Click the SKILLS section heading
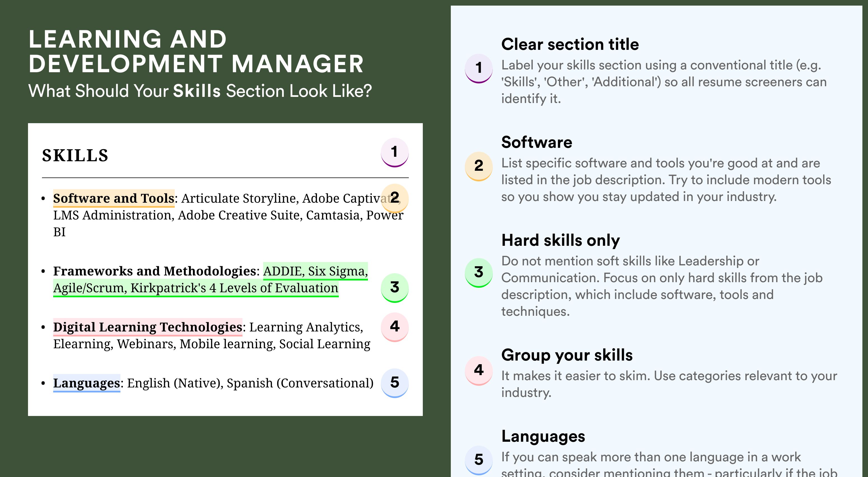Image resolution: width=868 pixels, height=477 pixels. click(75, 155)
